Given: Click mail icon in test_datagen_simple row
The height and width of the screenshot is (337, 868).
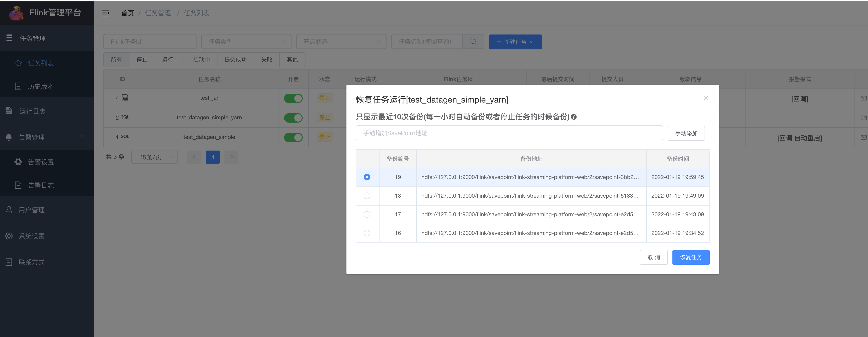Looking at the screenshot, I should (863, 137).
